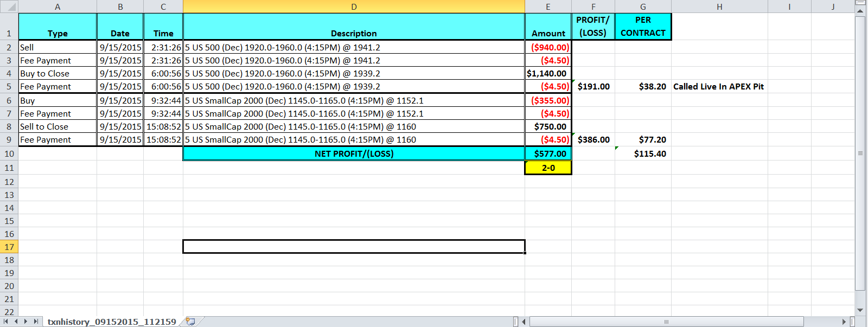Click the next sheet navigation arrow
868x327 pixels.
tap(25, 322)
